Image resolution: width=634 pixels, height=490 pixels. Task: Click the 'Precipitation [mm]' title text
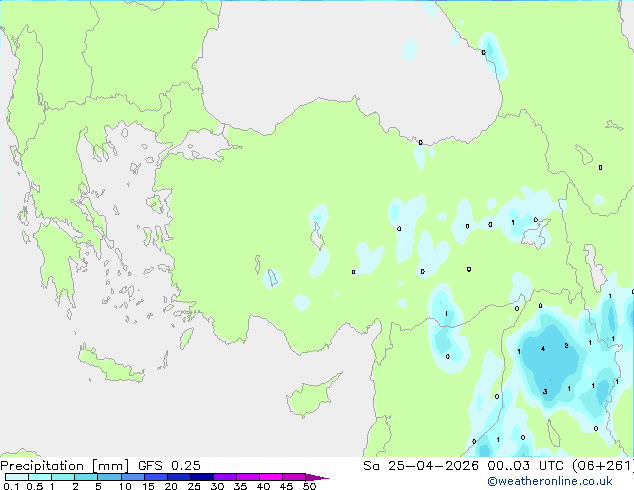tap(65, 466)
